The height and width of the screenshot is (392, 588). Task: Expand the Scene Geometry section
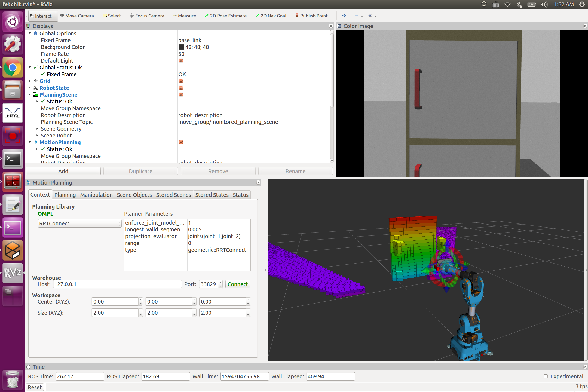37,128
